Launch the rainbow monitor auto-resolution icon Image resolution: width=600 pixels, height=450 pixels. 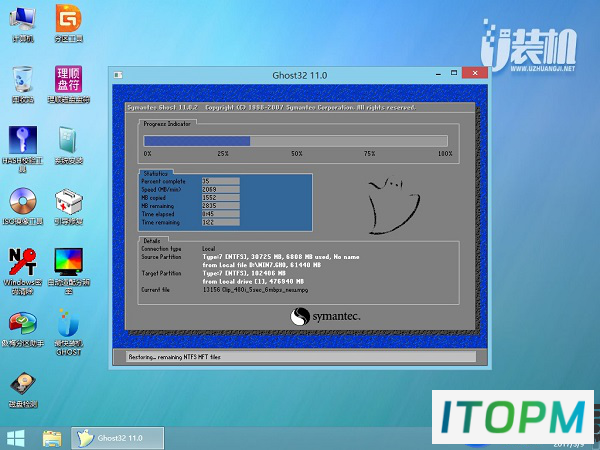68,271
